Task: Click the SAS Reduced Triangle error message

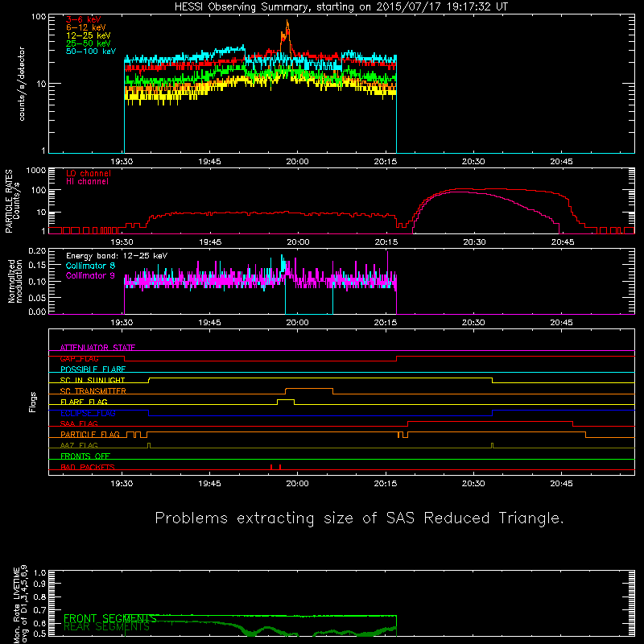Action: 359,518
